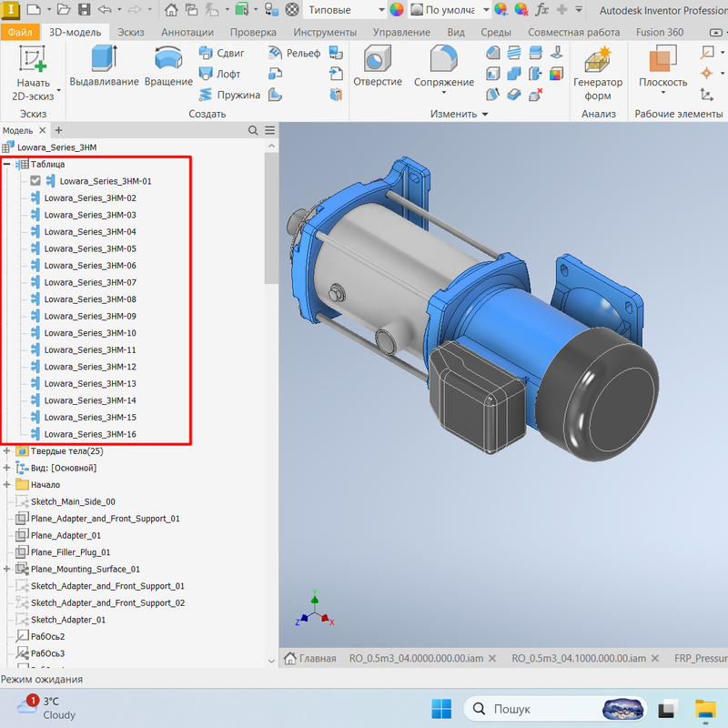
Task: Open the Вид ribbon tab
Action: (x=456, y=32)
